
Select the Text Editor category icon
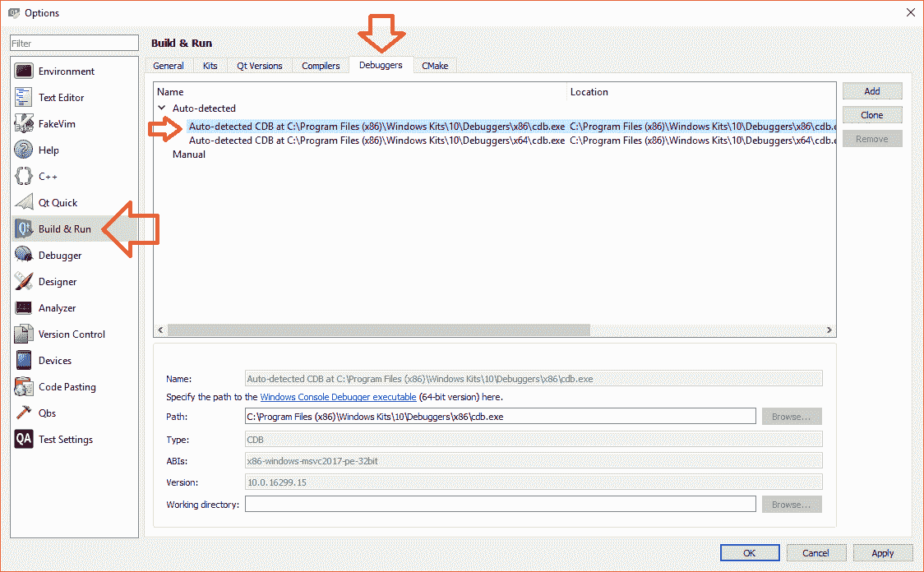coord(24,98)
